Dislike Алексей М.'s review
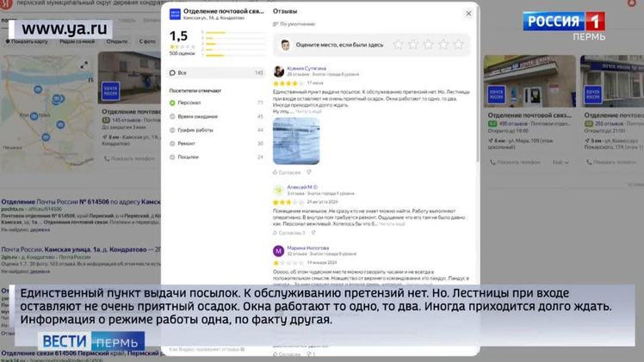This screenshot has height=362, width=644. [x=313, y=232]
